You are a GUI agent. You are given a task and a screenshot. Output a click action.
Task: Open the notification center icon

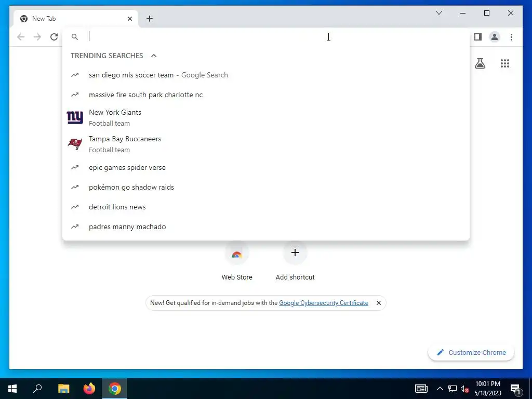click(x=515, y=389)
